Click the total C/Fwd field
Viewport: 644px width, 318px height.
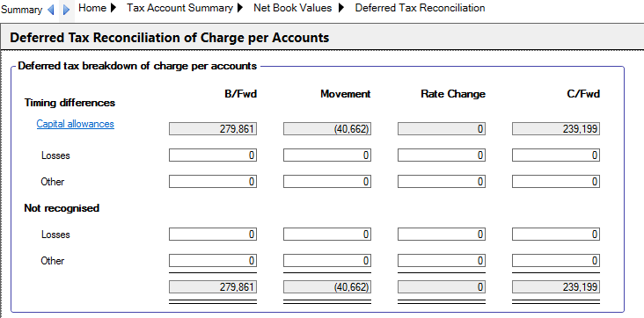556,287
